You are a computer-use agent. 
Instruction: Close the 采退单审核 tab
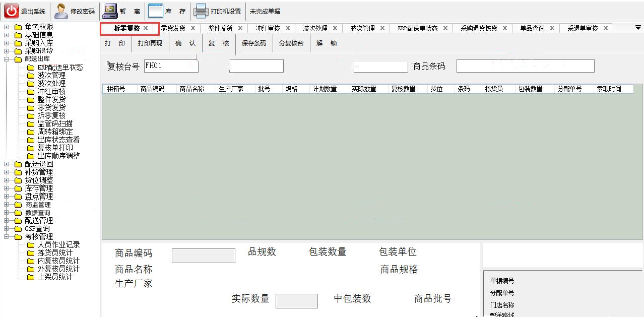click(605, 28)
